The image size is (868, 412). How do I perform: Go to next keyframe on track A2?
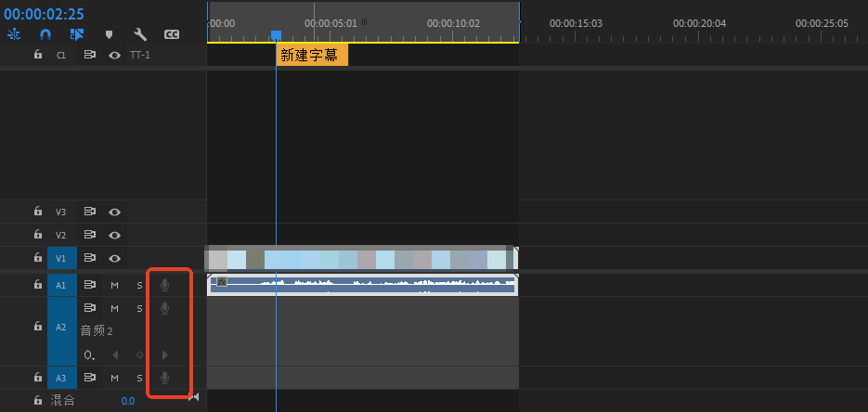(165, 354)
